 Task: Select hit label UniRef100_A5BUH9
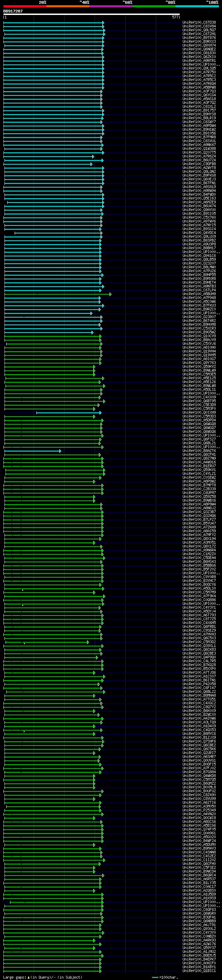[199, 294]
